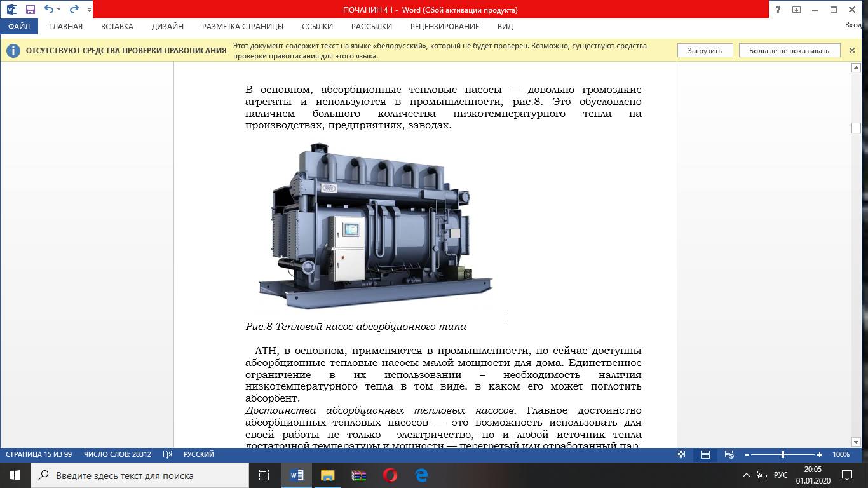The width and height of the screenshot is (868, 488).
Task: Click the proofing errors book icon
Action: [x=168, y=454]
